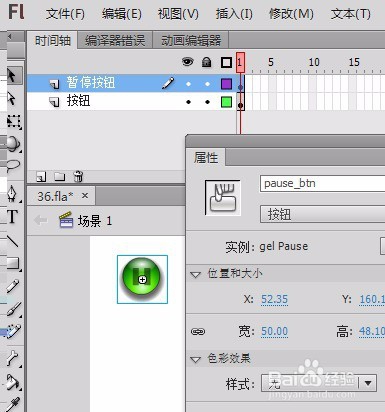Select the Lasso tool
385x412 pixels.
pyautogui.click(x=13, y=166)
